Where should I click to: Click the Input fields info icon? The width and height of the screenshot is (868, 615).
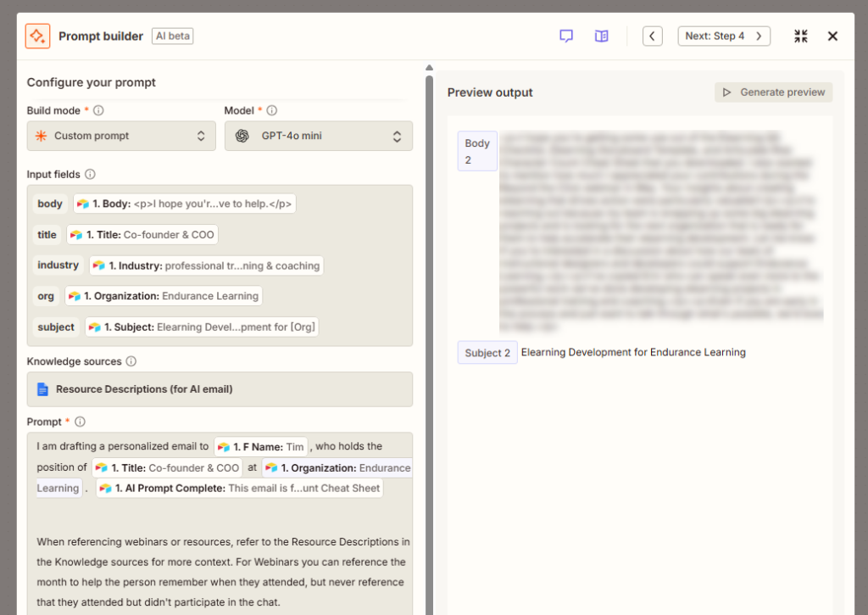90,174
